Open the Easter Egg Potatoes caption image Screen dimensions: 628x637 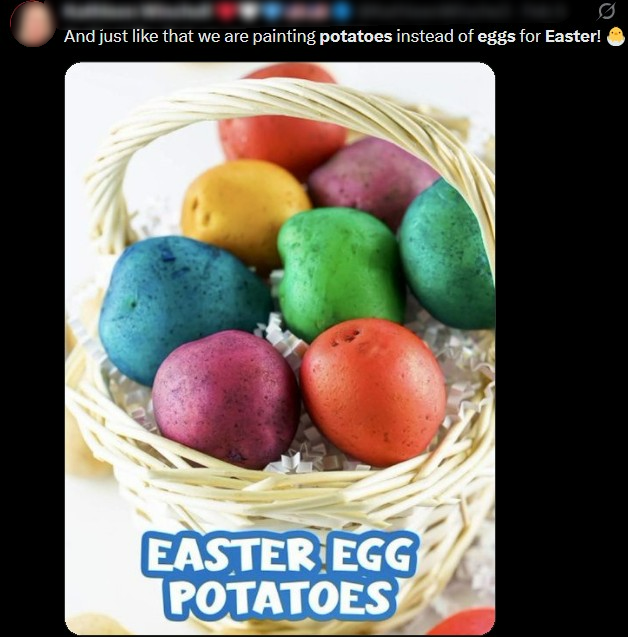(x=280, y=348)
